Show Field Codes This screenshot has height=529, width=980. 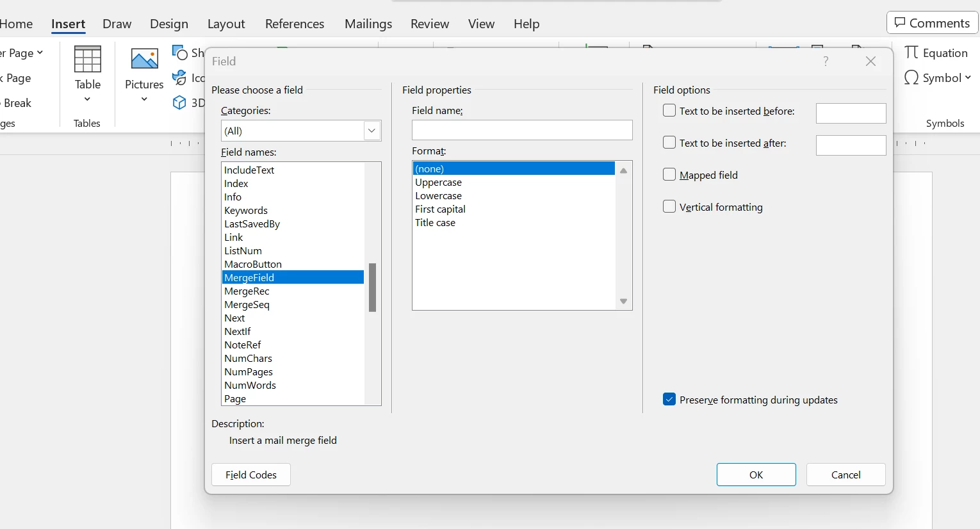point(251,475)
